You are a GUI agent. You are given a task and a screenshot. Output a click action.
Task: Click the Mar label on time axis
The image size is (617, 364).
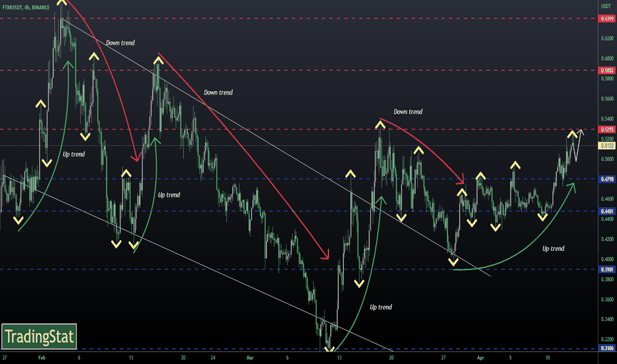click(x=250, y=357)
